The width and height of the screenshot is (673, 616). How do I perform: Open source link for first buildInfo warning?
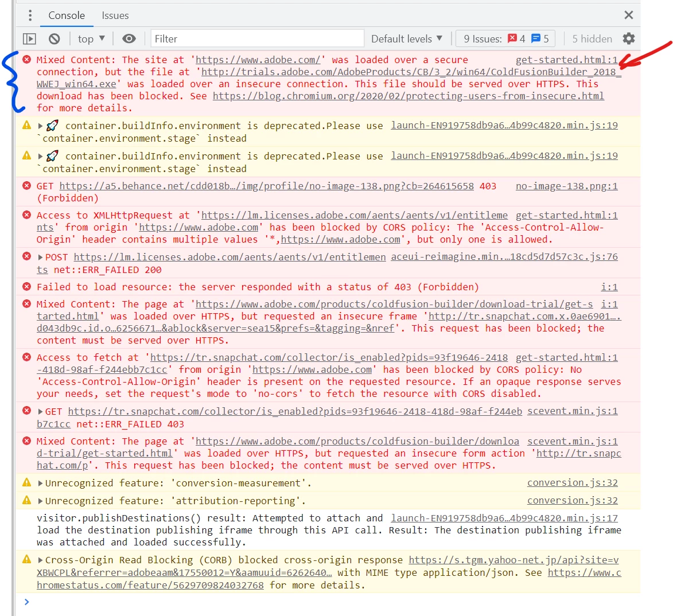(504, 126)
